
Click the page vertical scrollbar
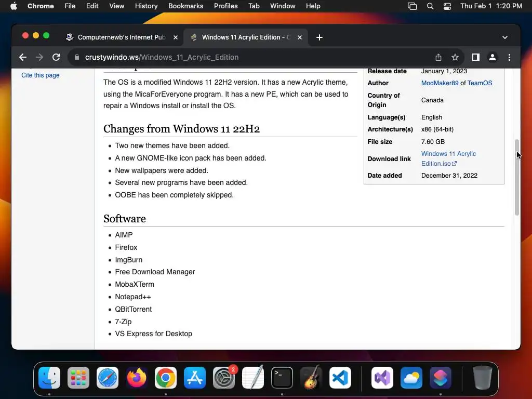[x=517, y=177]
